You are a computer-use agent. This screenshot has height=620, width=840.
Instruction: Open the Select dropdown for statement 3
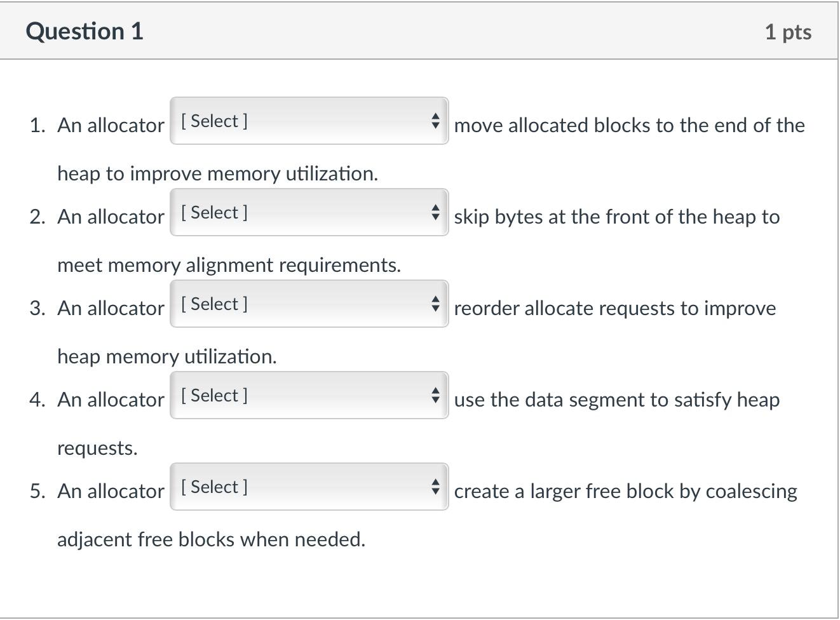tap(308, 304)
